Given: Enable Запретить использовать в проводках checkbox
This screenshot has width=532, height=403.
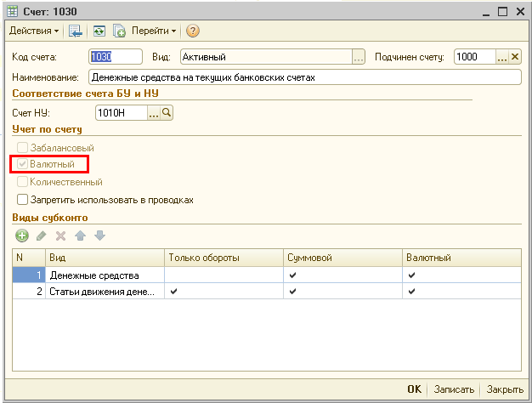Looking at the screenshot, I should (23, 200).
